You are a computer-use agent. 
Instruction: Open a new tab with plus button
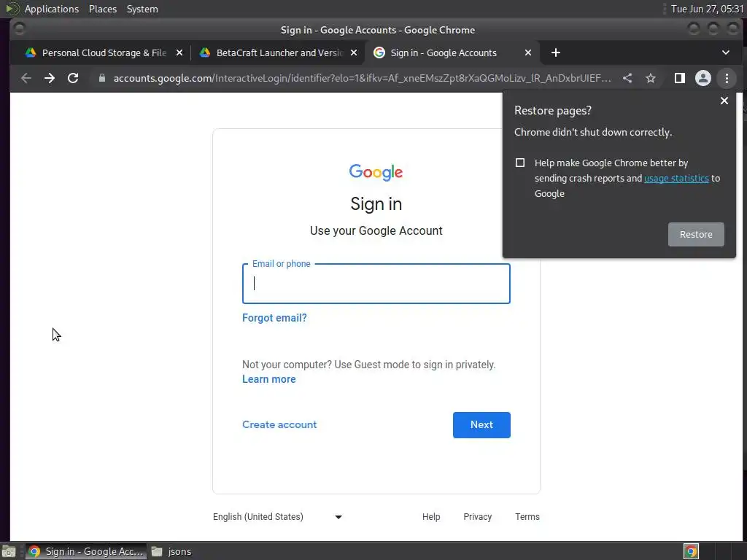coord(555,52)
